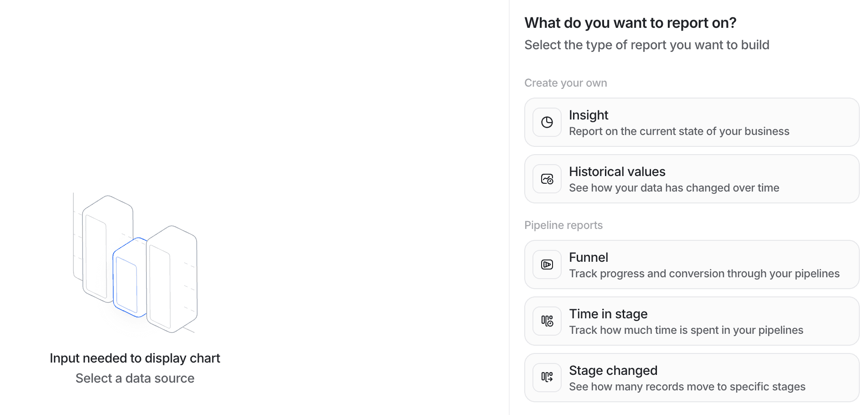Viewport: 868px width, 415px height.
Task: Open the Time in stage report title
Action: (608, 314)
